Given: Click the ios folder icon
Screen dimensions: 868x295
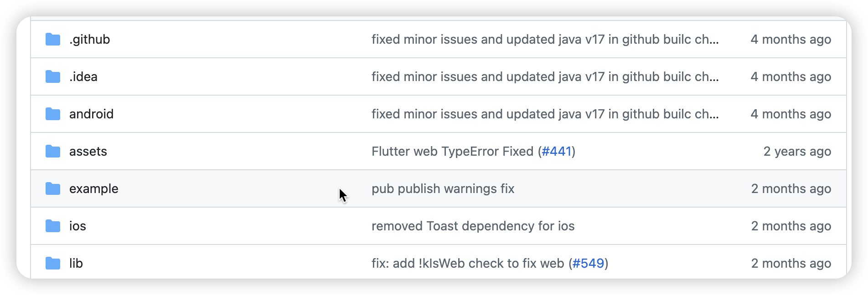Looking at the screenshot, I should [x=52, y=226].
